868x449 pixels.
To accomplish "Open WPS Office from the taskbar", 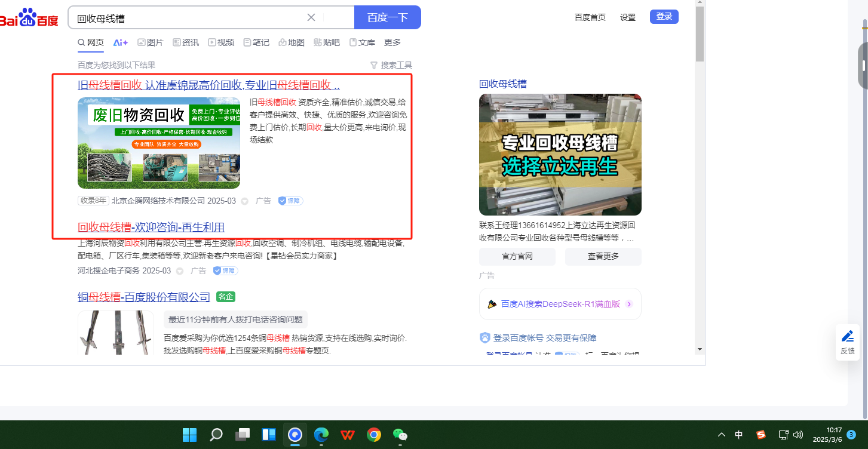I will point(348,435).
